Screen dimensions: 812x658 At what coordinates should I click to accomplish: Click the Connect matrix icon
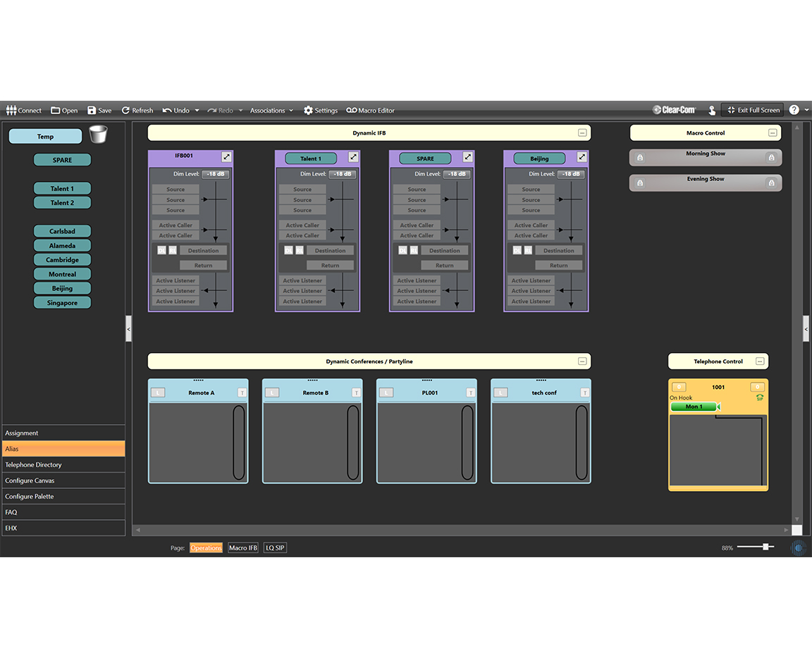click(x=11, y=111)
